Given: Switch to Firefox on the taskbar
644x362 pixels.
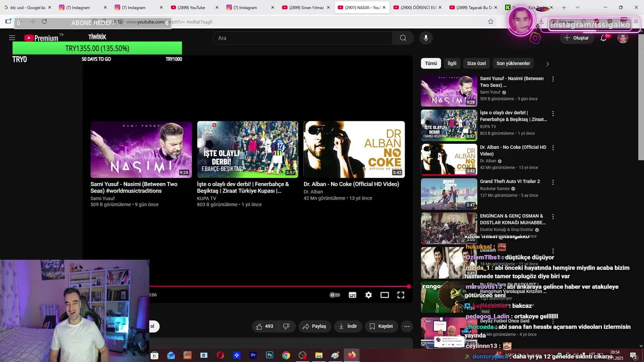Looking at the screenshot, I should coord(352,355).
